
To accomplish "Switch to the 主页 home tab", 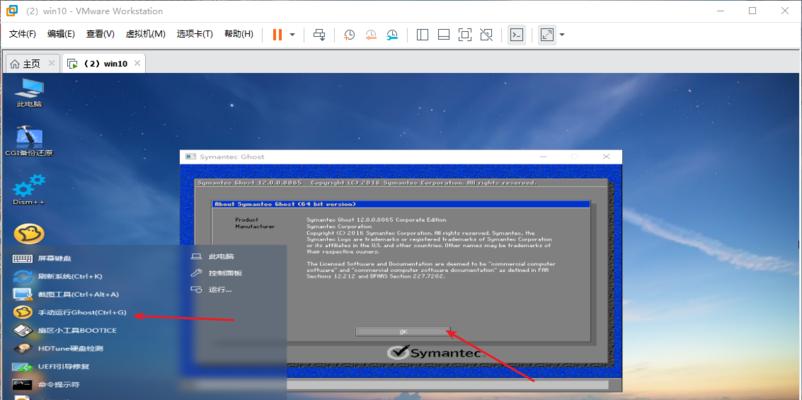I will coord(26,64).
